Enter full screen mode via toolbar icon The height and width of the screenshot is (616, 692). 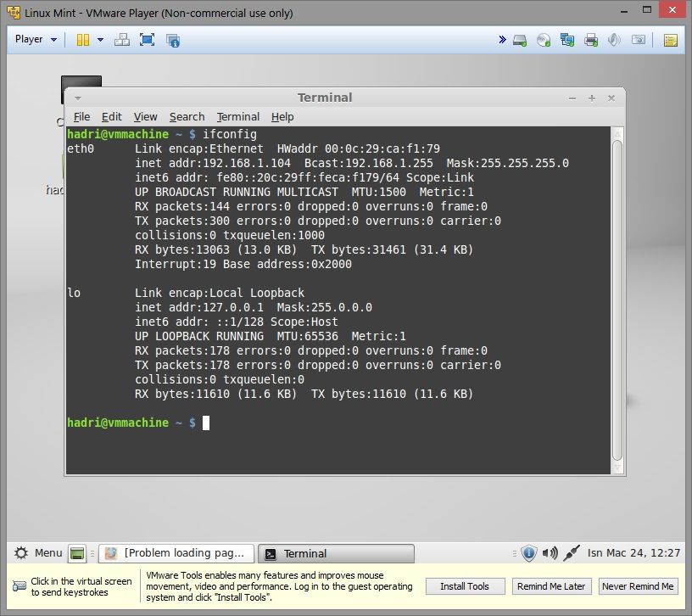coord(147,40)
